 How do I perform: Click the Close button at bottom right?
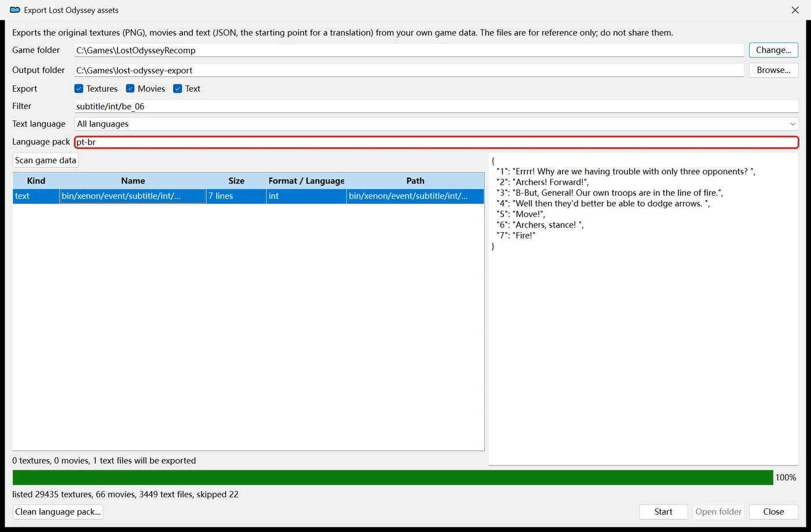(x=773, y=512)
